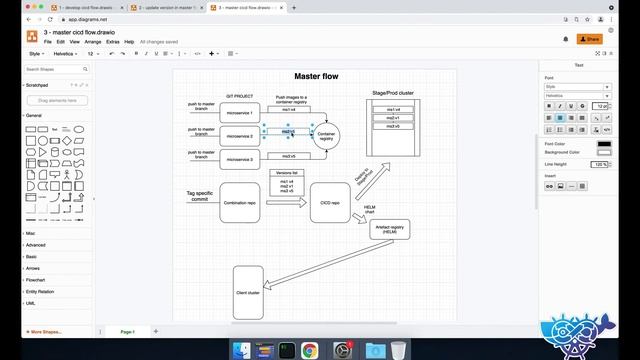Insert an image from Insert section
Screen dimensions: 640x360
tap(560, 186)
